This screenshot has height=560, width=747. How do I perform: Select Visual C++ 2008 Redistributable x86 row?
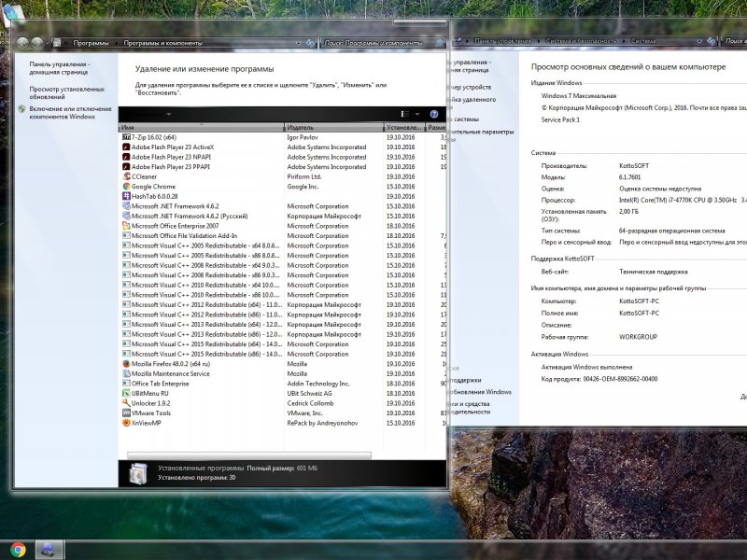point(283,275)
